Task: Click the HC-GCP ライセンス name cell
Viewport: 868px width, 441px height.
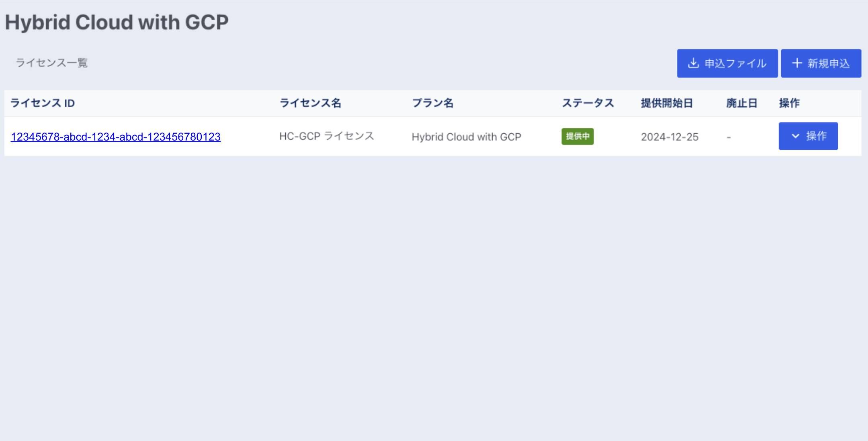Action: pos(326,137)
